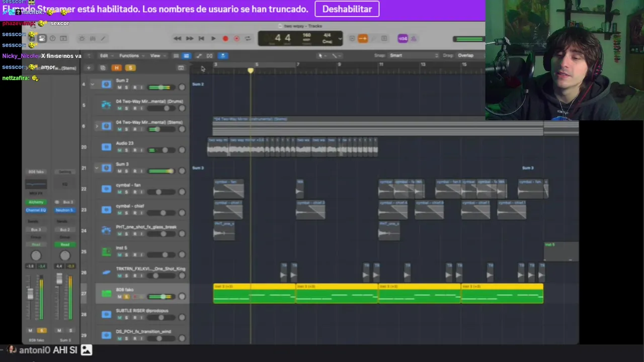This screenshot has height=362, width=644.
Task: Show automation with the automation curve icon
Action: 199,56
